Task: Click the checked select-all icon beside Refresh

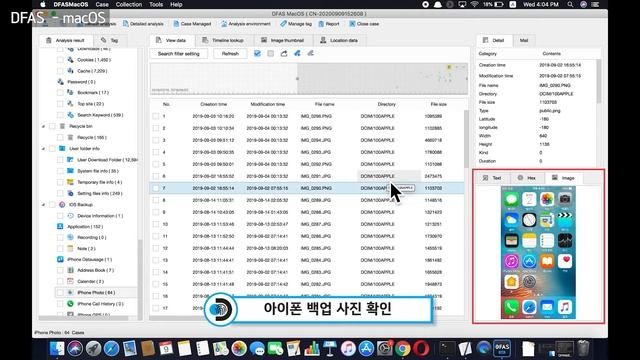Action: coord(257,53)
